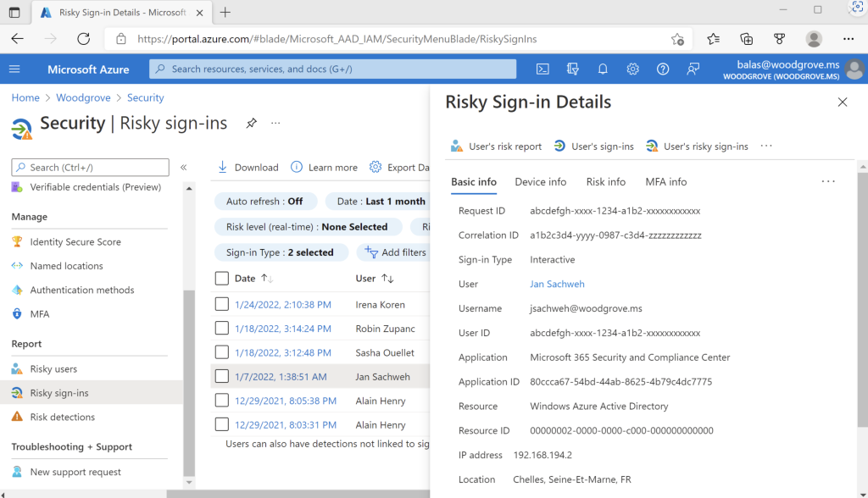Open the Risk level (real-time) filter

(x=307, y=227)
